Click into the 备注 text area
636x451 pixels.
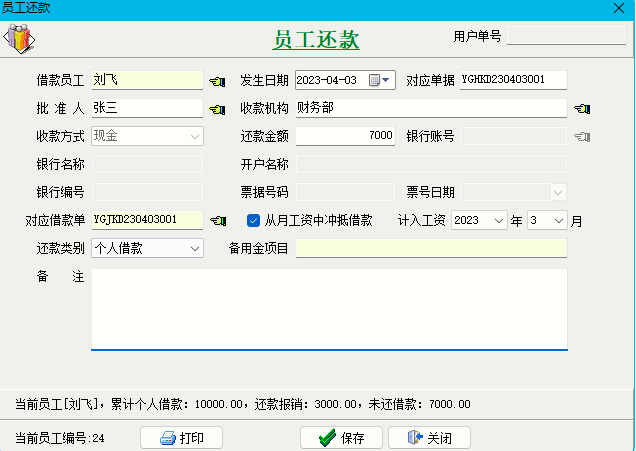click(x=329, y=309)
